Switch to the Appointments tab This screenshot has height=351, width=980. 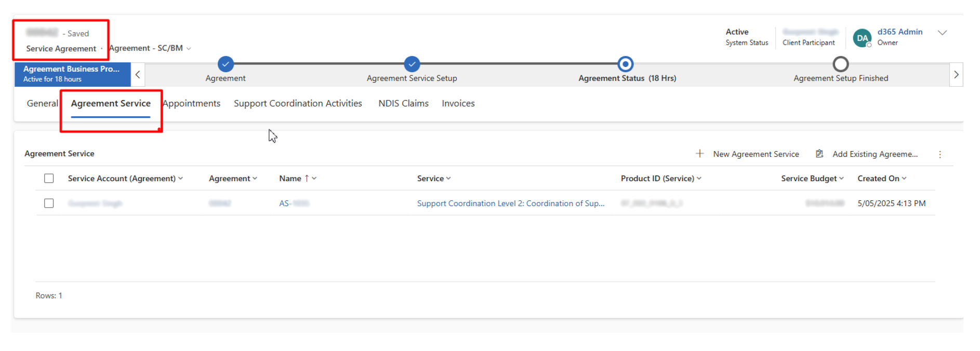pos(192,103)
